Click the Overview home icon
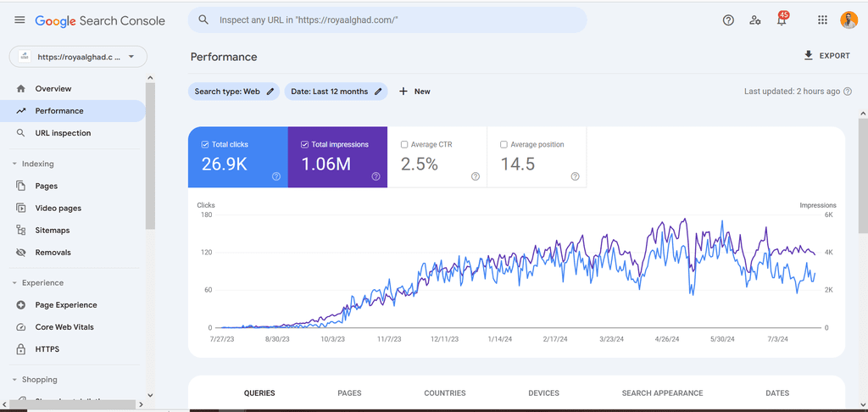The width and height of the screenshot is (868, 412). point(21,89)
